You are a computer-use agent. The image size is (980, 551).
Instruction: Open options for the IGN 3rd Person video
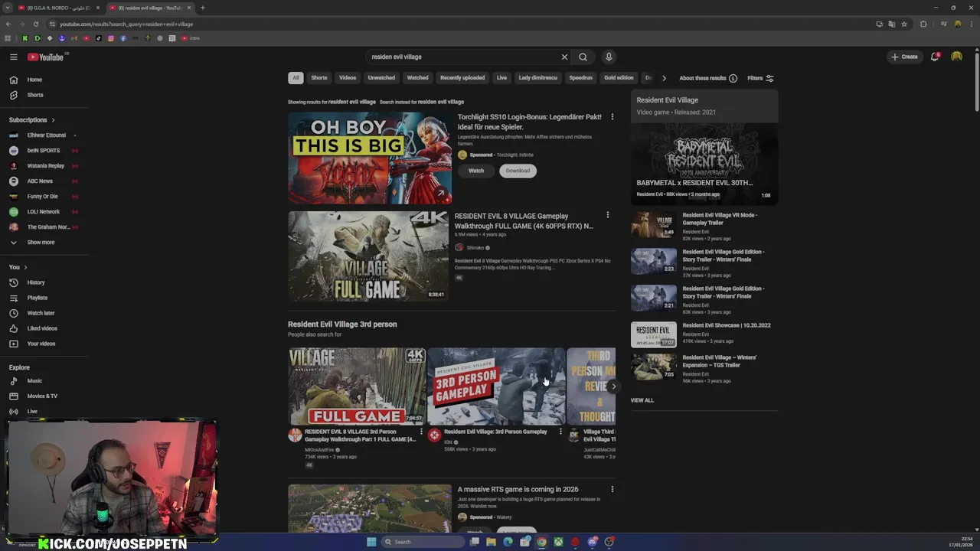pyautogui.click(x=560, y=432)
